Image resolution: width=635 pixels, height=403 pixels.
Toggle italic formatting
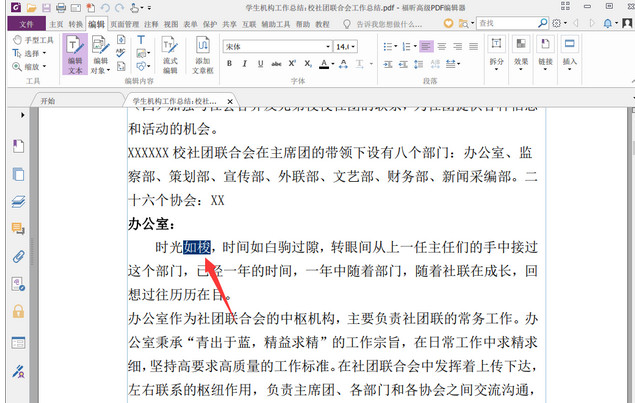tap(243, 63)
